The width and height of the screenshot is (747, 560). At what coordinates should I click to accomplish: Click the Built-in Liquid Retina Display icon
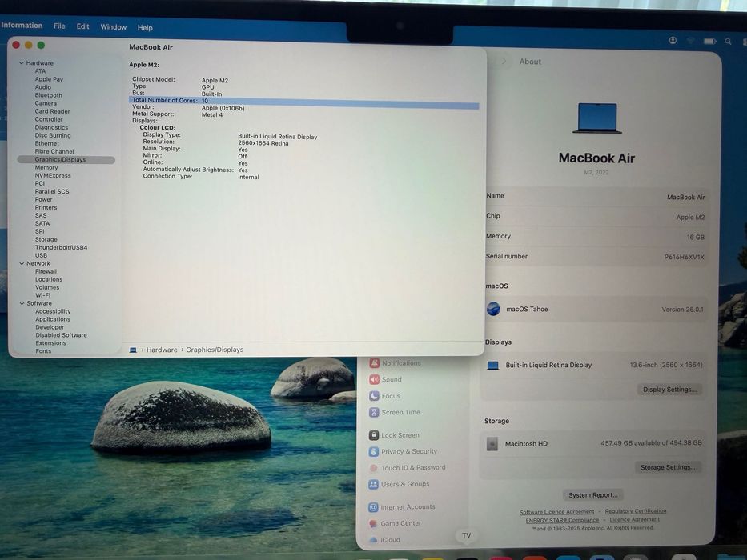(x=493, y=366)
